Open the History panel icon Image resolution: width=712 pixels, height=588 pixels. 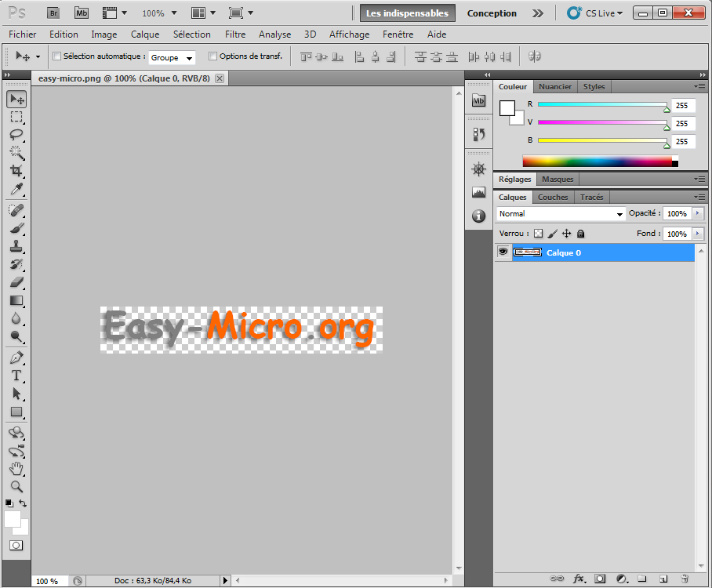point(478,134)
